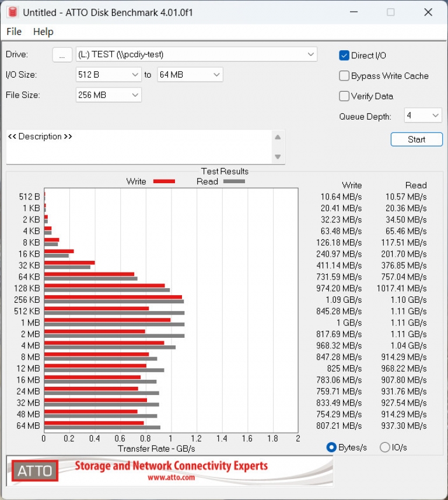Screen dimensions: 448x500
Task: Maximize the ATTO Disk Benchmark window
Action: click(x=391, y=12)
